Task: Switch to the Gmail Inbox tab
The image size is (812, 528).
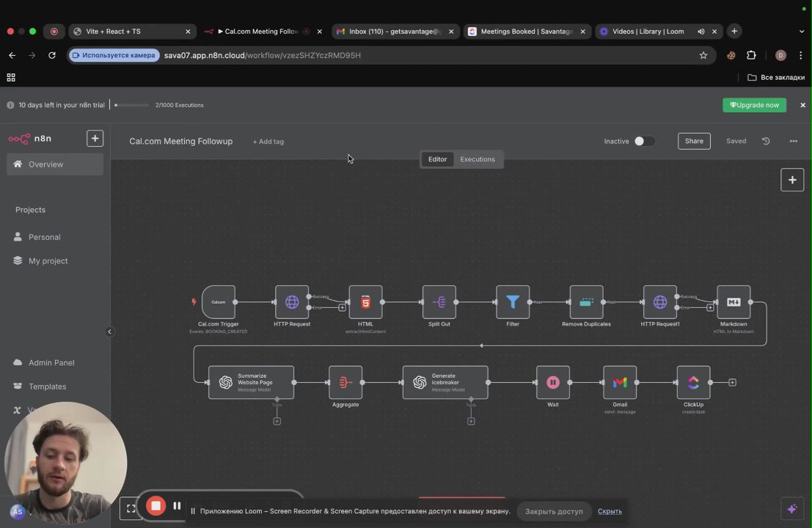Action: (x=395, y=32)
